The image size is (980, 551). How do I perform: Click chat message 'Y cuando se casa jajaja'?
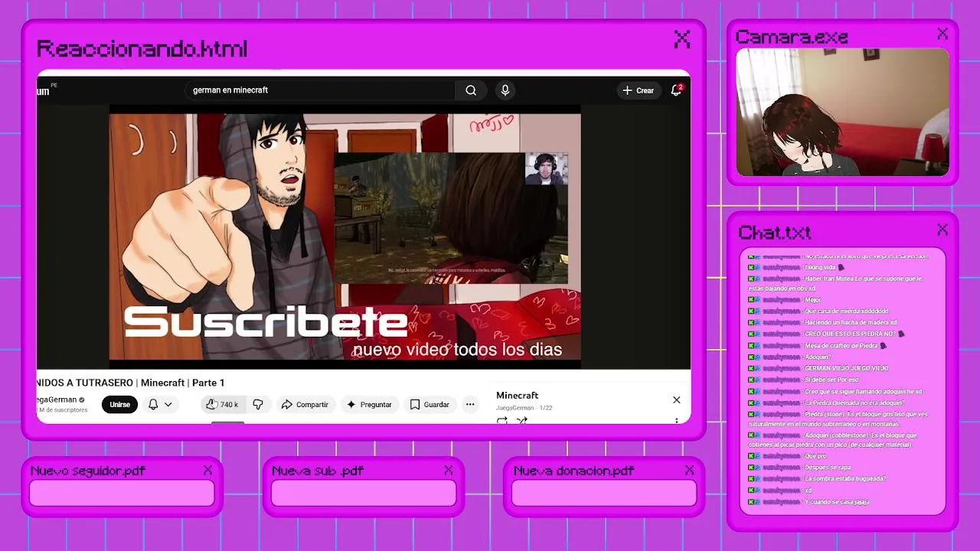[x=837, y=502]
